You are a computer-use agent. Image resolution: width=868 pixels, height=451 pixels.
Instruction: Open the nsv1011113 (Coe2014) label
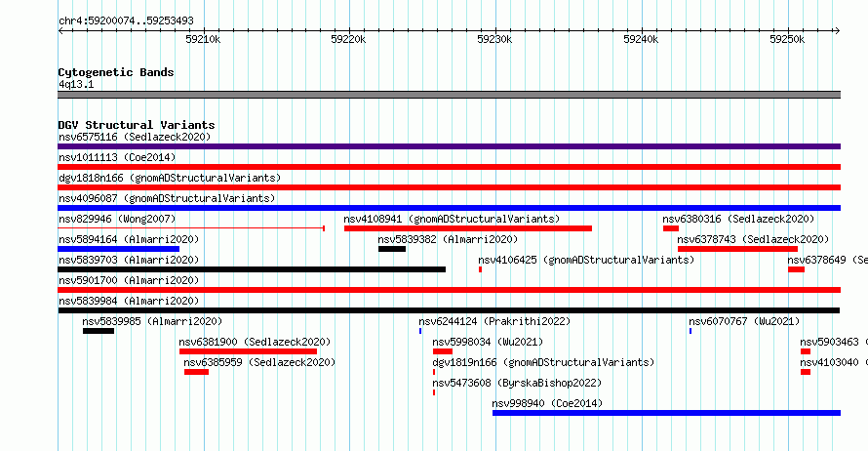[x=117, y=157]
